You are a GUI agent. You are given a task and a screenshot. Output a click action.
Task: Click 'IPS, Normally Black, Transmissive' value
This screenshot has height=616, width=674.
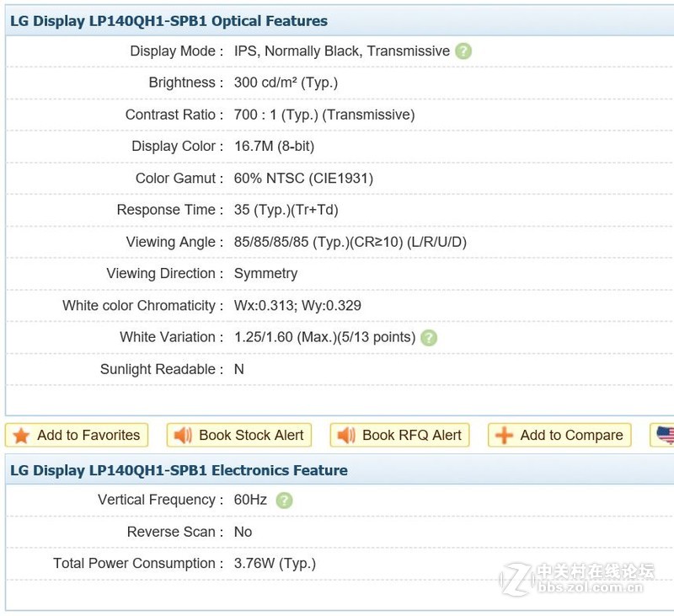[342, 51]
